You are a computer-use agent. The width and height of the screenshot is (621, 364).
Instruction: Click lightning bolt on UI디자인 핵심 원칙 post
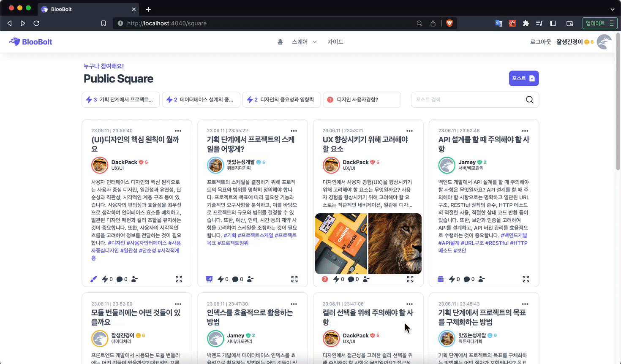105,279
